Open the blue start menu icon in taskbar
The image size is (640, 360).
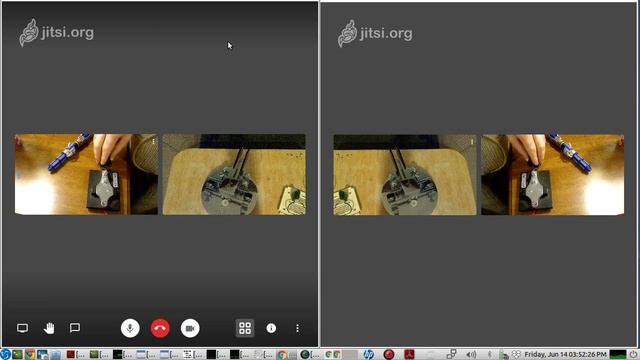click(x=5, y=354)
